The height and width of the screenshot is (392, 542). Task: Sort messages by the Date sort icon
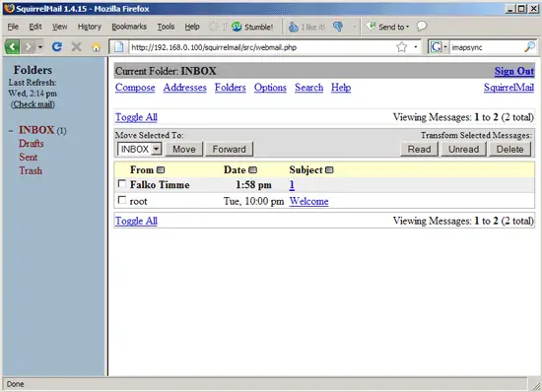tap(252, 170)
